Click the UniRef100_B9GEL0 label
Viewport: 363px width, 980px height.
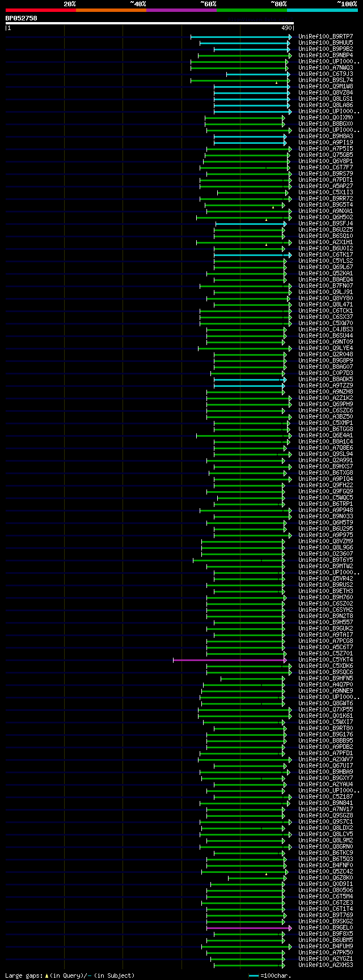pyautogui.click(x=326, y=927)
